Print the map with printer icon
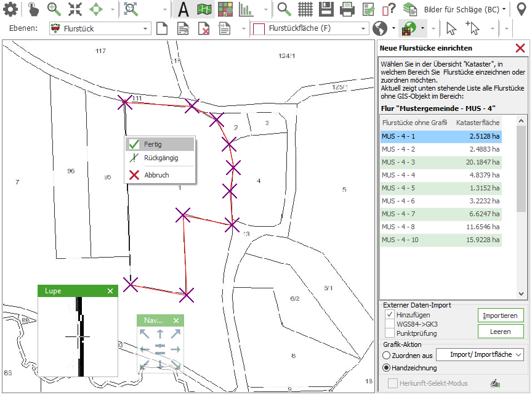532x395 pixels. 347,9
